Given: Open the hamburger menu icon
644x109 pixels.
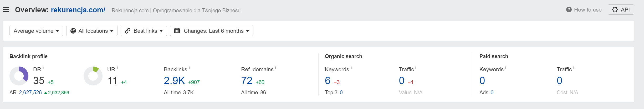Looking at the screenshot, I should click(x=6, y=10).
